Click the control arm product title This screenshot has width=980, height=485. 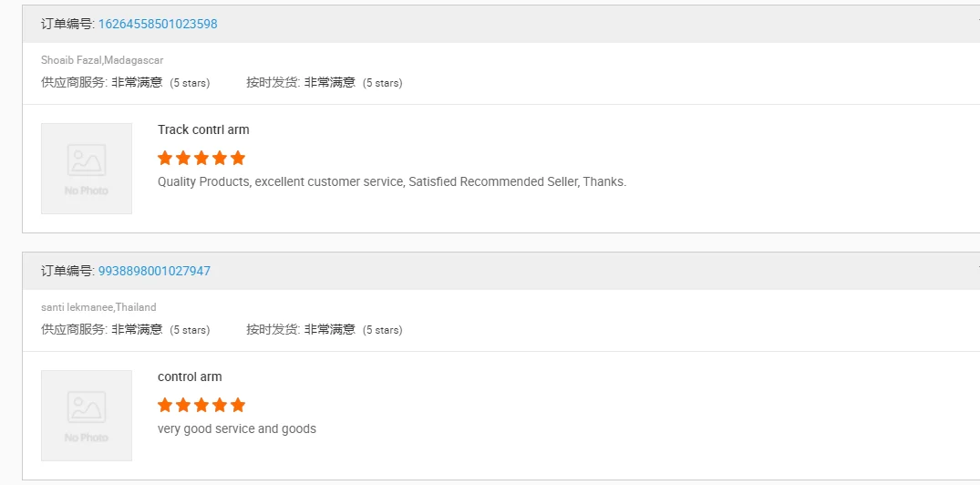190,377
